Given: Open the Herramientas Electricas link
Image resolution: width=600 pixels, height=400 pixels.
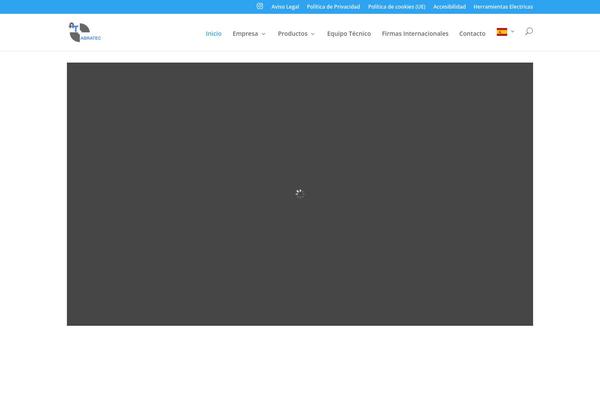Looking at the screenshot, I should point(503,6).
